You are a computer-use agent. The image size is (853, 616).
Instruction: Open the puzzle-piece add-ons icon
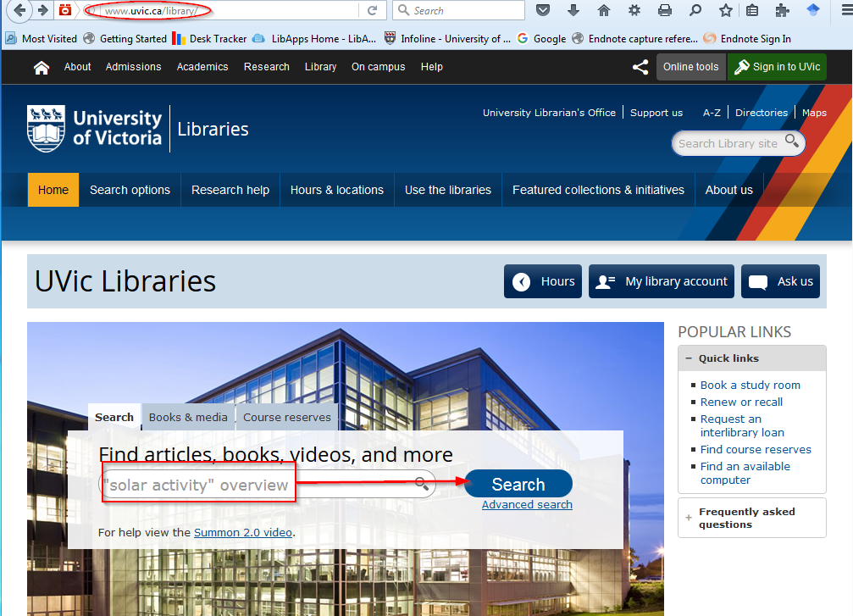[x=783, y=10]
